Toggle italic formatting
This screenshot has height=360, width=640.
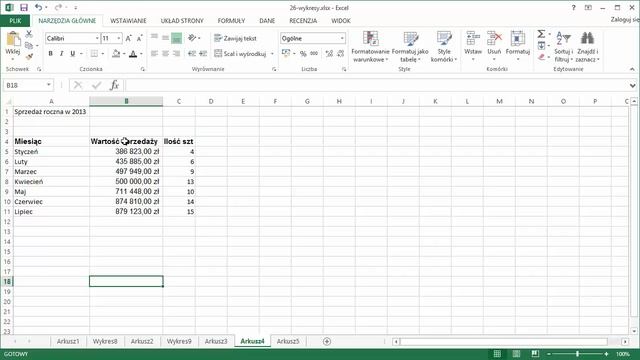(61, 53)
